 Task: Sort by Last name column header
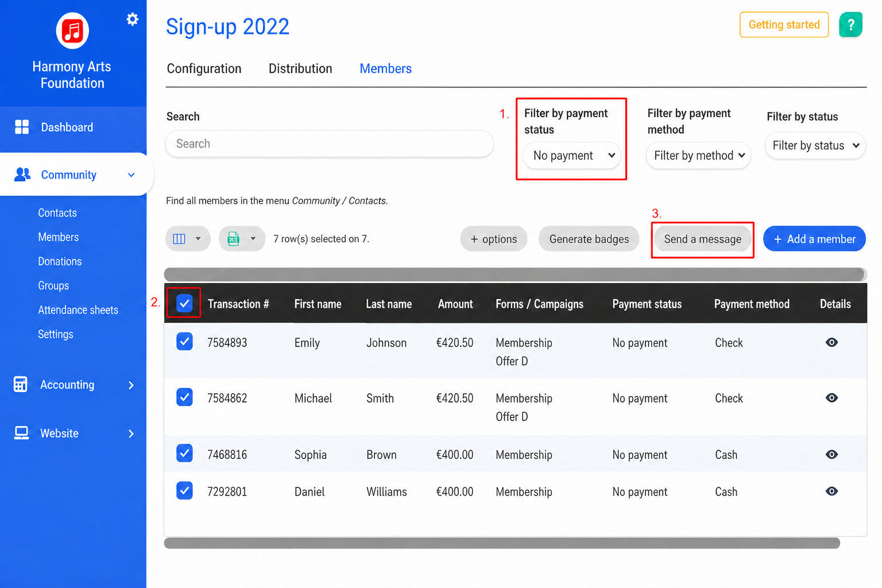click(x=389, y=304)
